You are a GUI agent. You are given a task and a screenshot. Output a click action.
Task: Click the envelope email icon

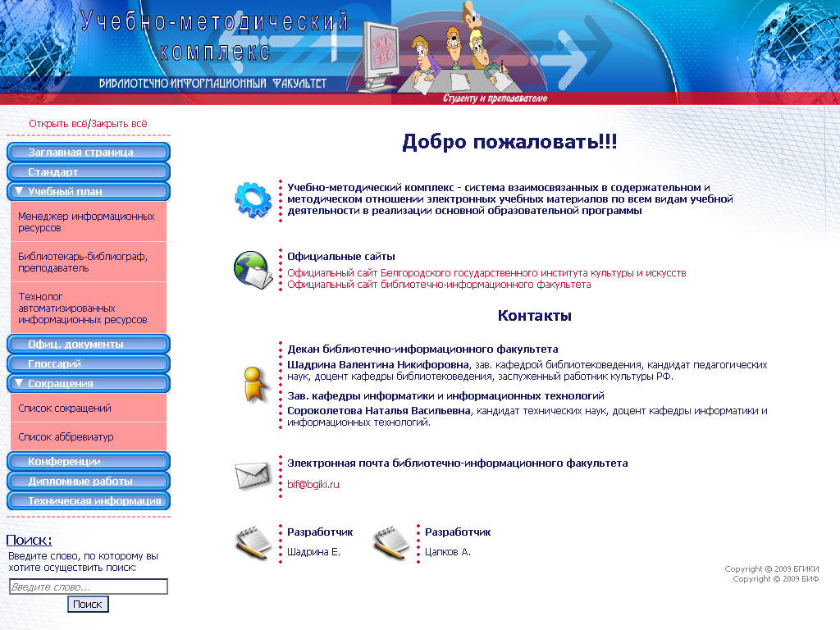click(253, 476)
